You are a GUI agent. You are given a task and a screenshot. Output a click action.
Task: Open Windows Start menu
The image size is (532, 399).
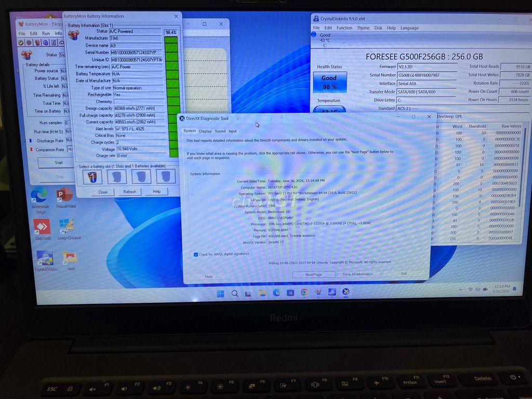(220, 294)
